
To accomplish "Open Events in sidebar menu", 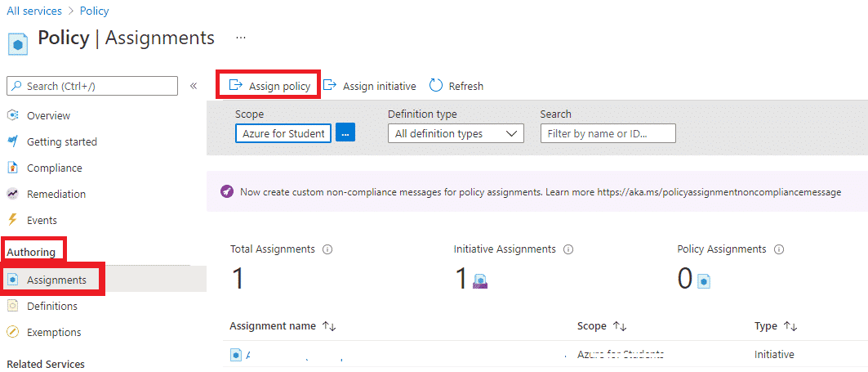I will 42,220.
